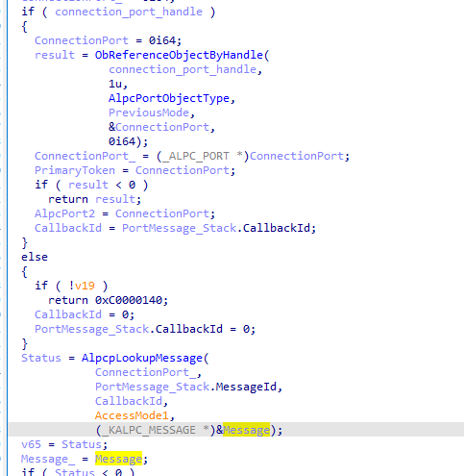Click AlpcpLookupMessage function name
The height and width of the screenshot is (476, 464).
(x=142, y=358)
